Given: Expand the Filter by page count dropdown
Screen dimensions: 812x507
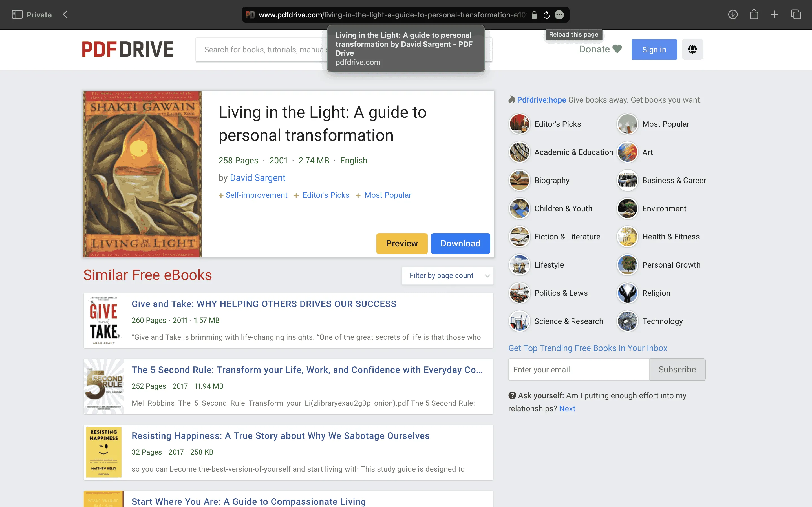Looking at the screenshot, I should [447, 275].
